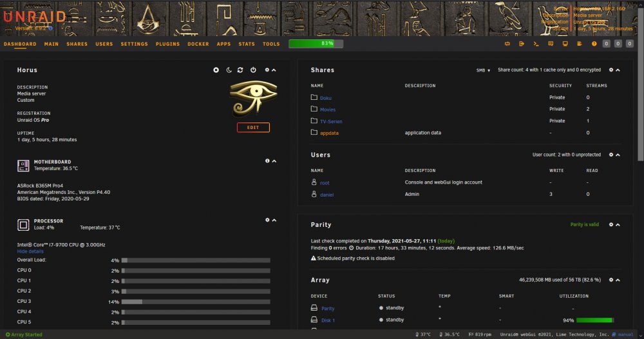The width and height of the screenshot is (644, 339).
Task: Collapse the Horus server panel
Action: point(274,70)
